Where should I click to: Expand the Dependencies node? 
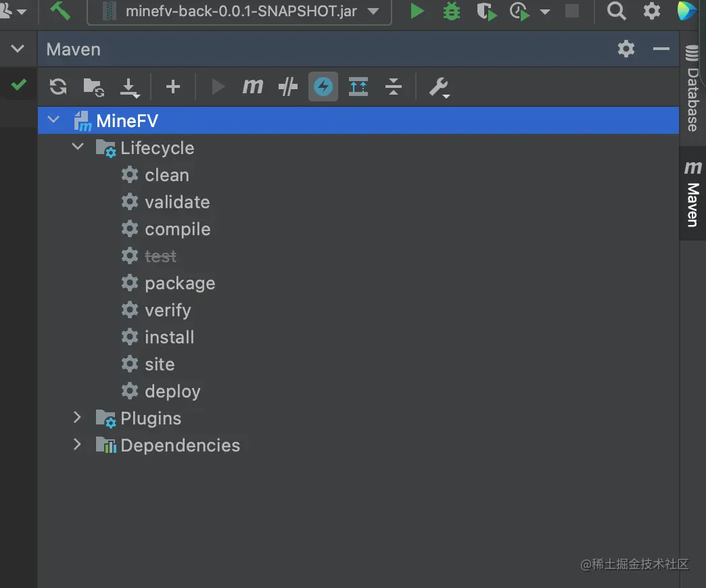[x=78, y=445]
